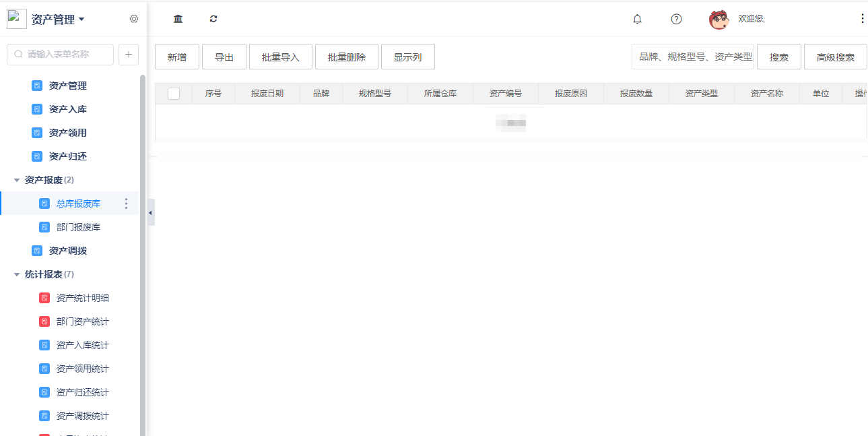Screen dimensions: 868x436
Task: Click the 品牌 column header
Action: tap(321, 94)
